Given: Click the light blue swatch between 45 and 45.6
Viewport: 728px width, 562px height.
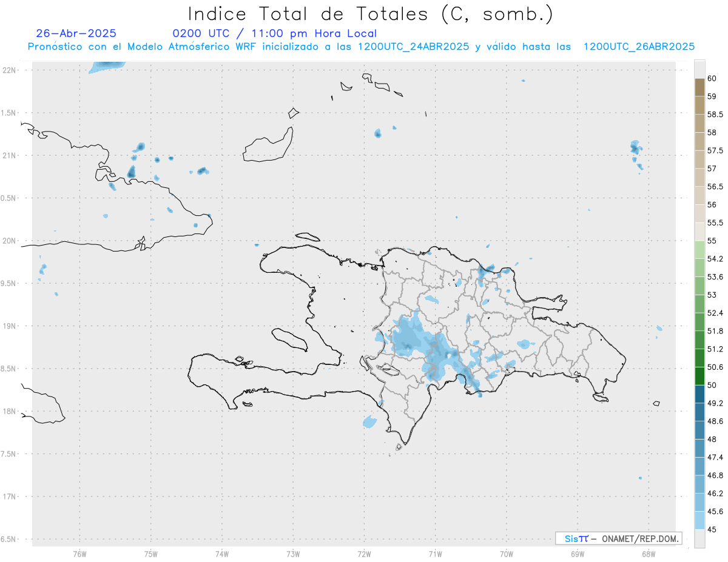Looking at the screenshot, I should (x=699, y=520).
